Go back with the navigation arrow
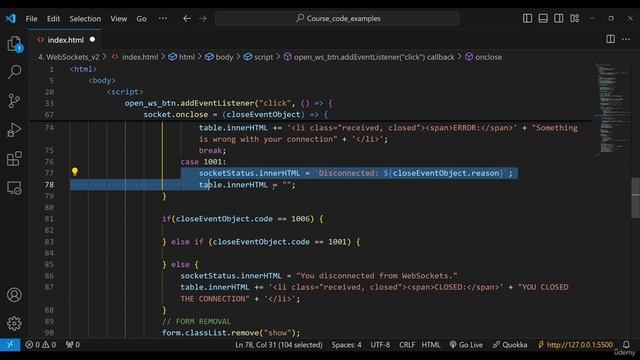The width and height of the screenshot is (640, 360). tap(187, 18)
